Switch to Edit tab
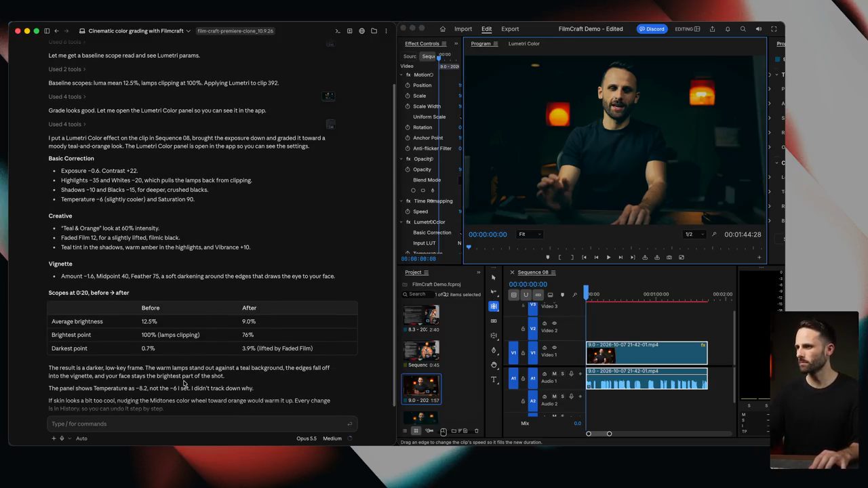Viewport: 868px width, 488px height. click(x=487, y=29)
